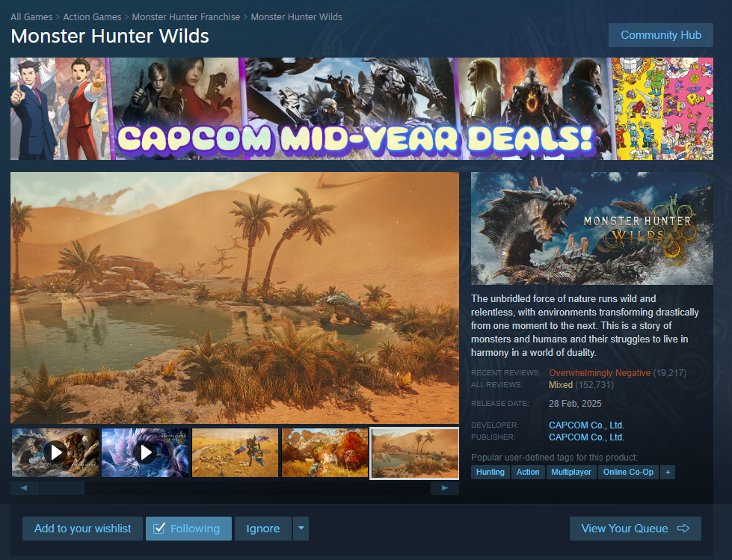Click the plus icon to add tags
The width and height of the screenshot is (732, 560).
point(668,473)
